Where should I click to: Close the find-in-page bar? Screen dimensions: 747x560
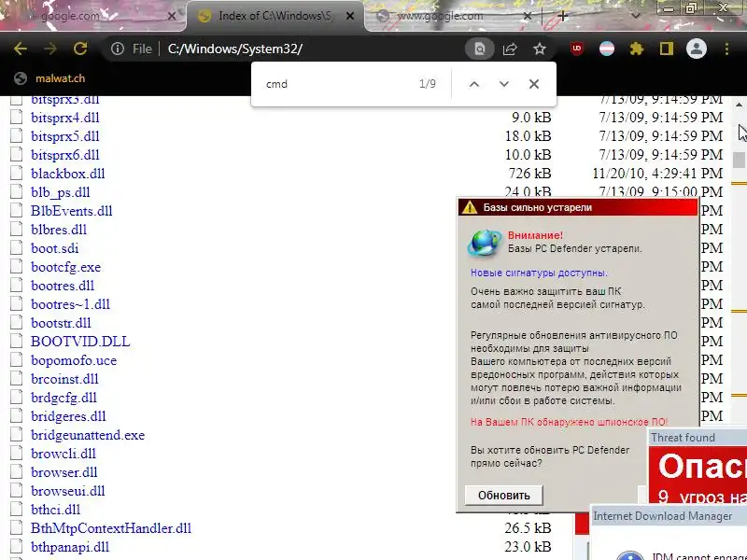[534, 84]
